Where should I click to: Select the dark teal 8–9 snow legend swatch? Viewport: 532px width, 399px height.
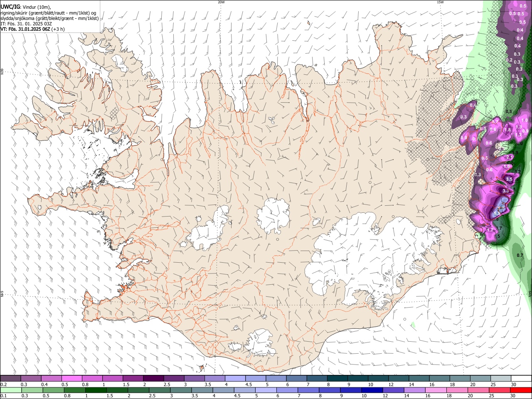coord(337,379)
